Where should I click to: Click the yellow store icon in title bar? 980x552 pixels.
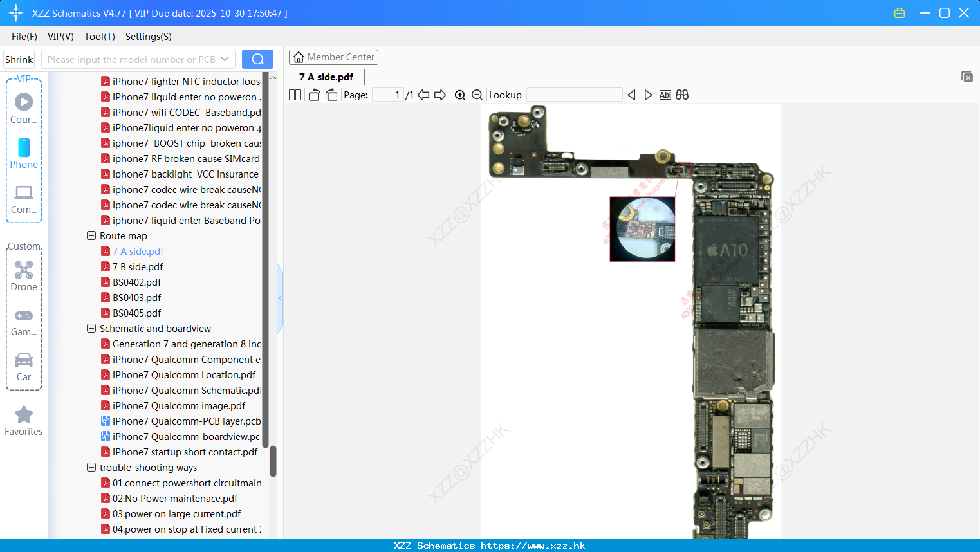click(900, 13)
